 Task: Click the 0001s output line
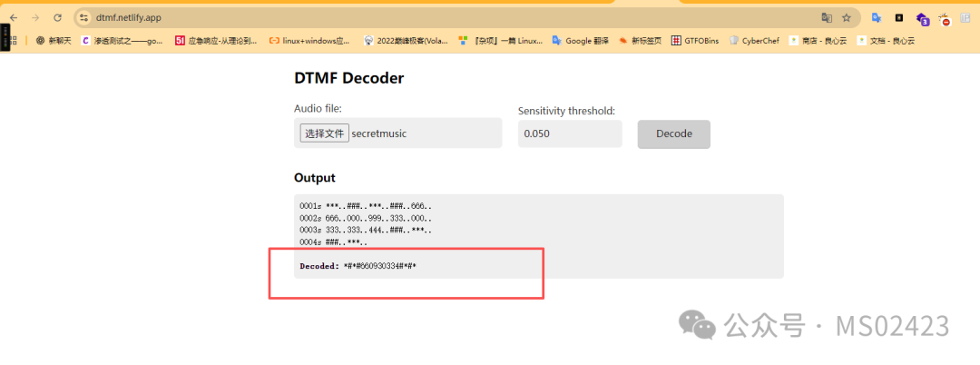tap(365, 205)
